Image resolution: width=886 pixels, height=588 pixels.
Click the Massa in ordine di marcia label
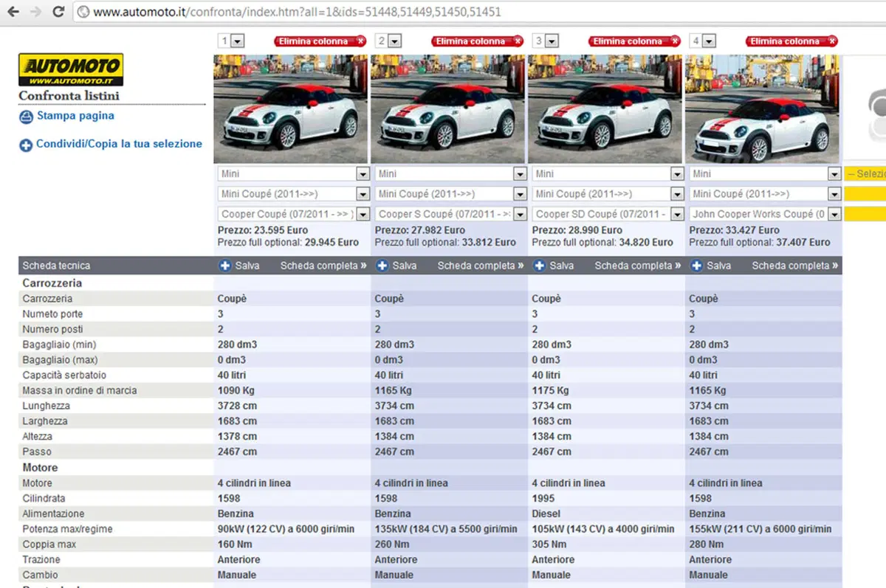coord(80,390)
